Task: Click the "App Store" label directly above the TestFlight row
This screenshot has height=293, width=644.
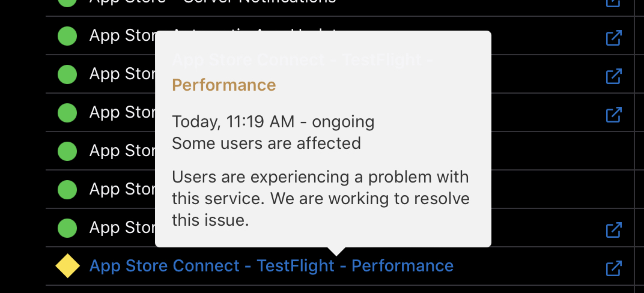Action: click(x=123, y=228)
